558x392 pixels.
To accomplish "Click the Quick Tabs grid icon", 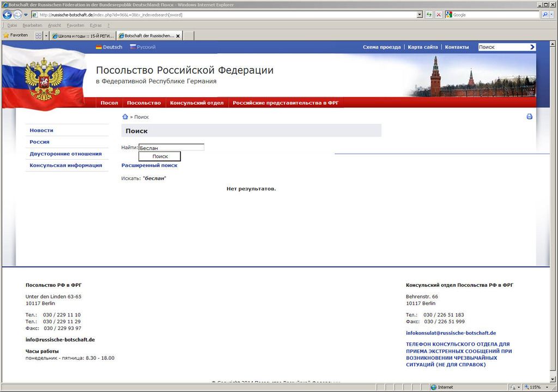I will [39, 35].
